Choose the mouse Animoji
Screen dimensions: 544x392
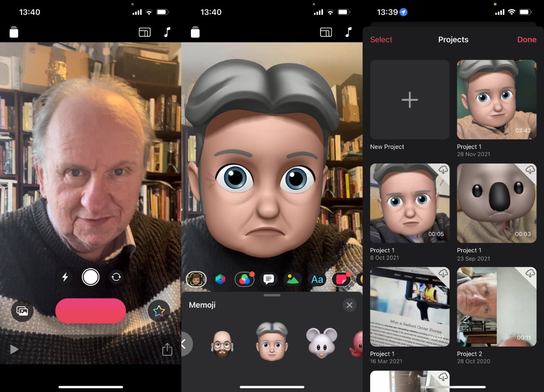click(322, 342)
